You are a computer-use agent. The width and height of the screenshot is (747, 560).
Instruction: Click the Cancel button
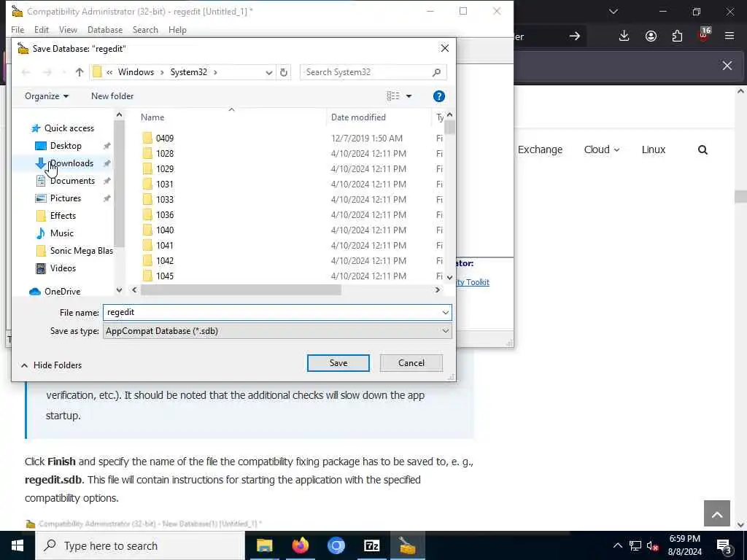[x=411, y=363]
